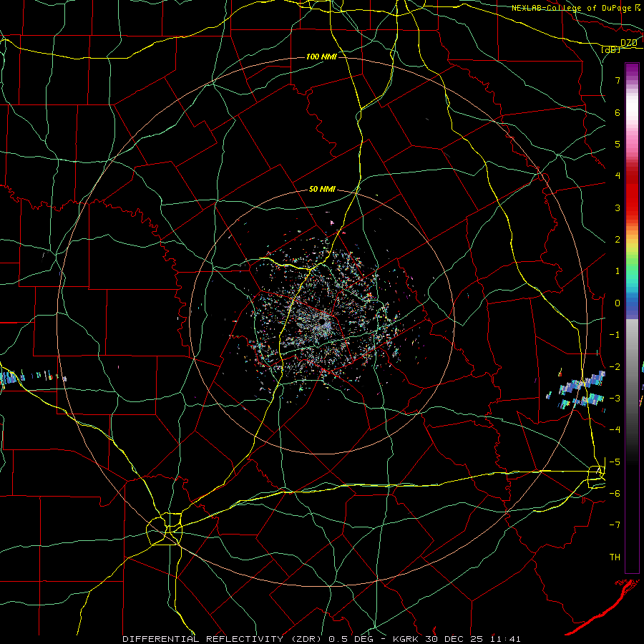Click the KGRK station identifier in the caption

pos(406,639)
